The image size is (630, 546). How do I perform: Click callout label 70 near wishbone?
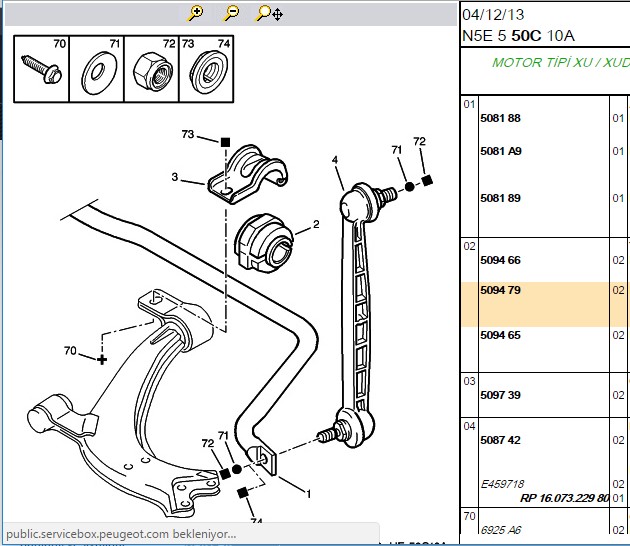[x=70, y=351]
